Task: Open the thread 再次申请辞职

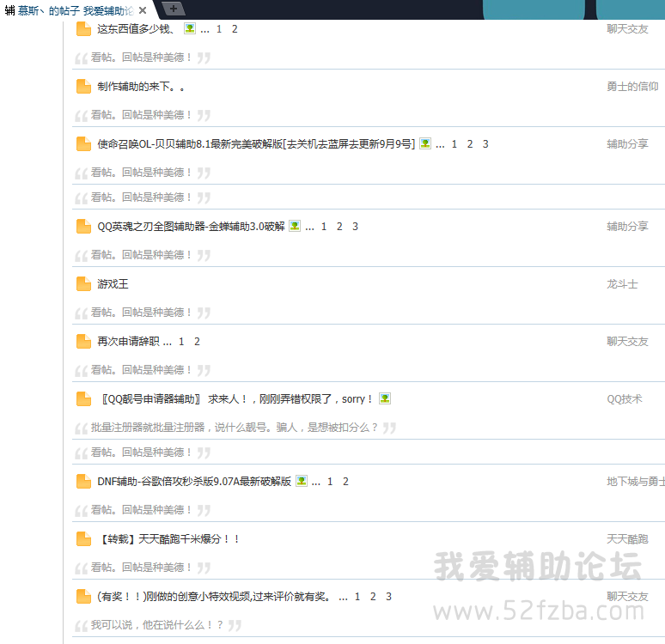Action: 129,341
